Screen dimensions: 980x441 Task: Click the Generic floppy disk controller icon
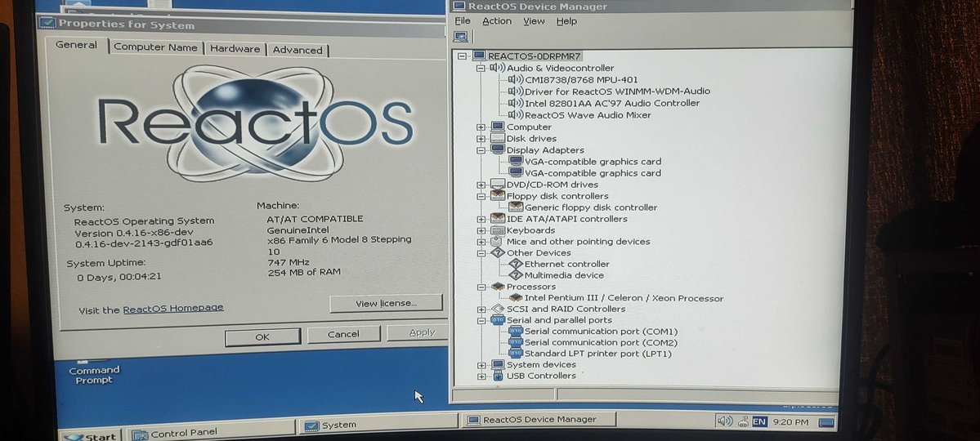point(516,207)
